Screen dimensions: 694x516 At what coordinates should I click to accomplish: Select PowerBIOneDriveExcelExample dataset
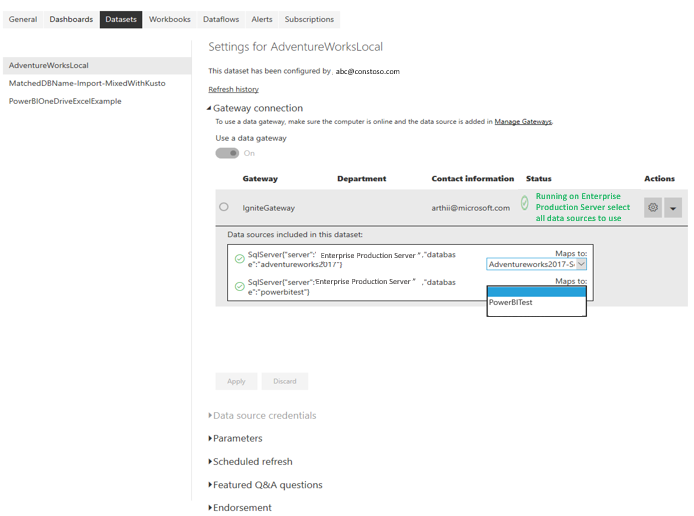(65, 101)
